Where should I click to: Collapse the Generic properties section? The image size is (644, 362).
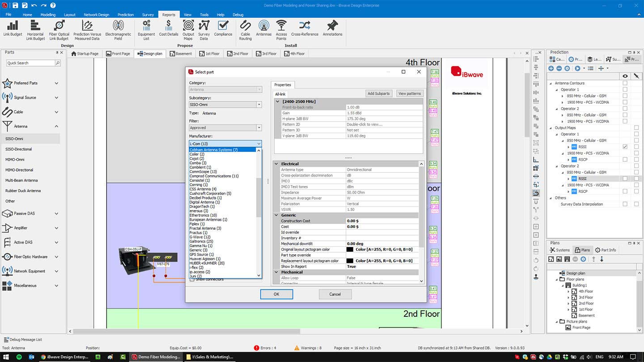[276, 215]
